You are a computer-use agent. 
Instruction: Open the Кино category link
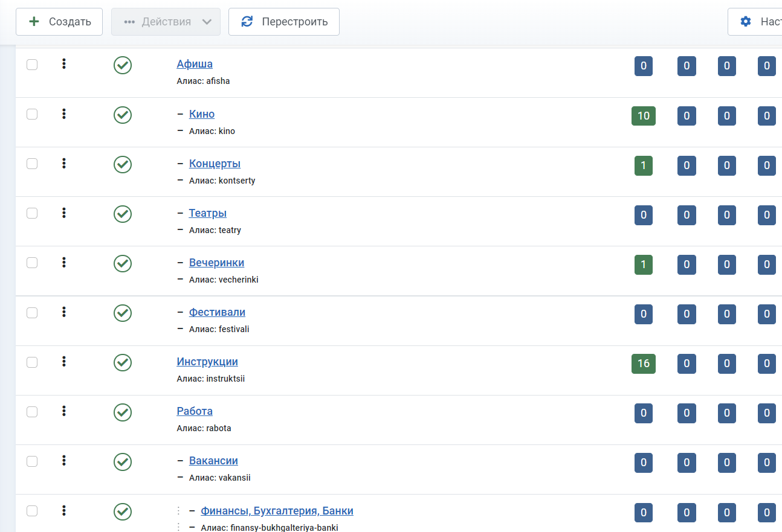tap(202, 114)
